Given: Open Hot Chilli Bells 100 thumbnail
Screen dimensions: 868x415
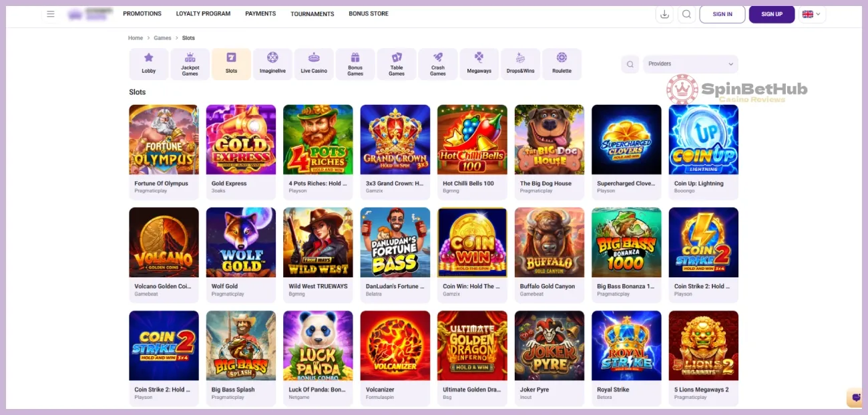Looking at the screenshot, I should point(472,140).
